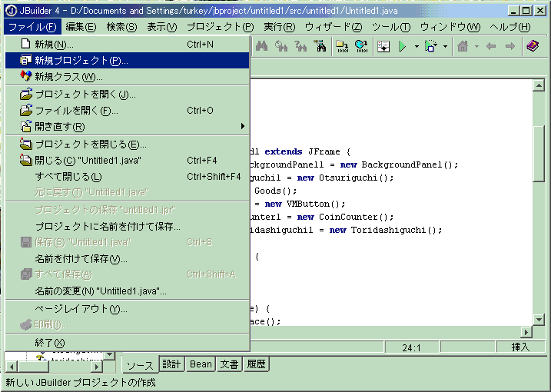Select 新規プロジェクト(P)... menu item
The image size is (551, 392).
click(81, 61)
